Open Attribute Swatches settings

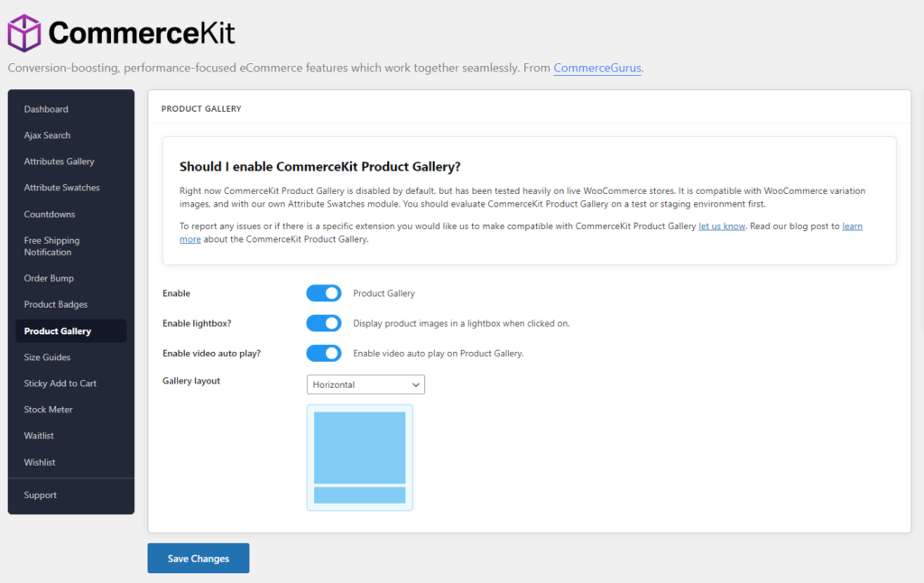point(57,187)
